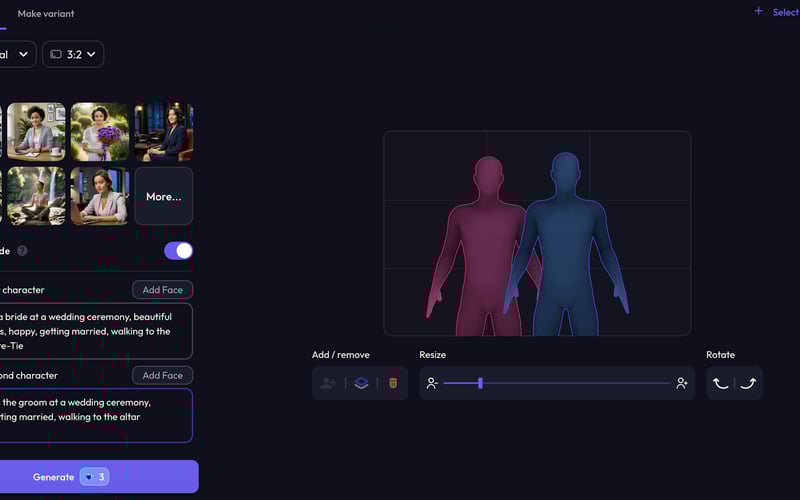The height and width of the screenshot is (500, 800).
Task: Click the enlarge person icon
Action: [682, 383]
